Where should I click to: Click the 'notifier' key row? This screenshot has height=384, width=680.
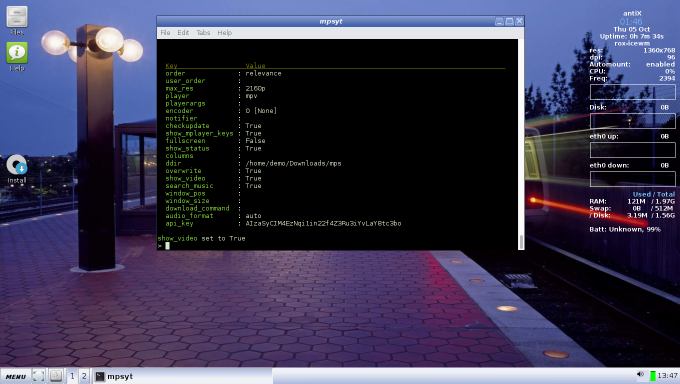[x=203, y=118]
